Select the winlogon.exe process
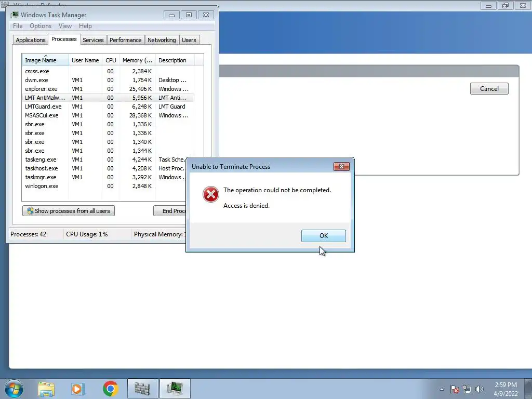 tap(104, 186)
